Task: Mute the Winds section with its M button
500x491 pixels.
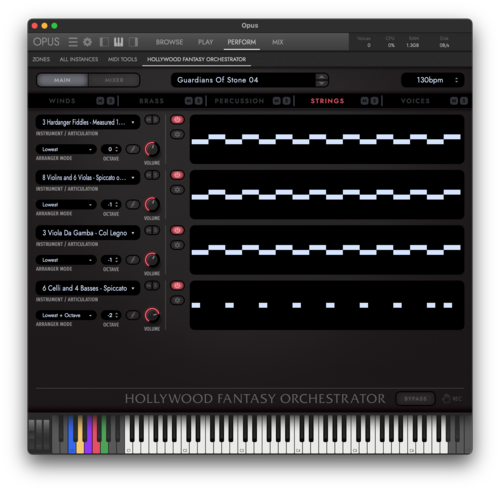Action: pos(100,101)
